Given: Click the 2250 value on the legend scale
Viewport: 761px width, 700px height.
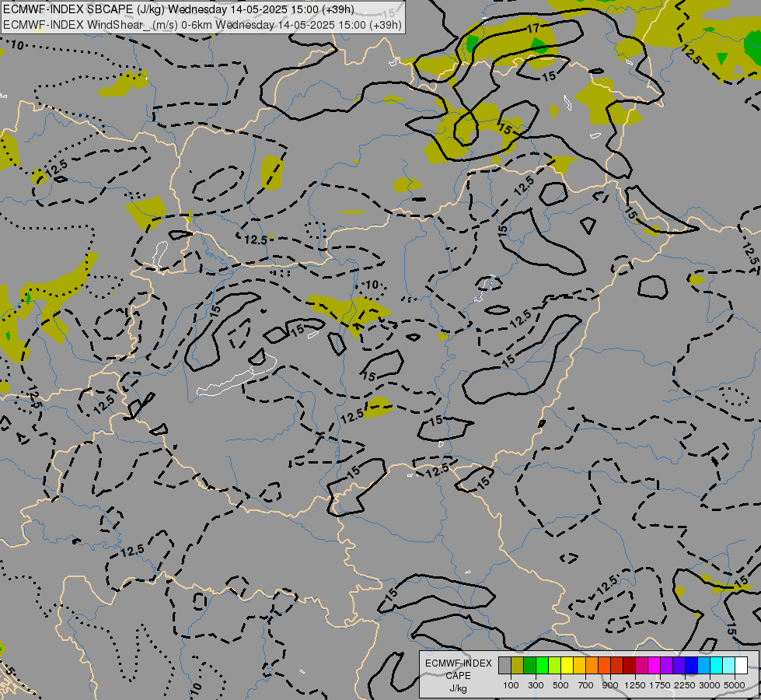Looking at the screenshot, I should click(x=686, y=685).
